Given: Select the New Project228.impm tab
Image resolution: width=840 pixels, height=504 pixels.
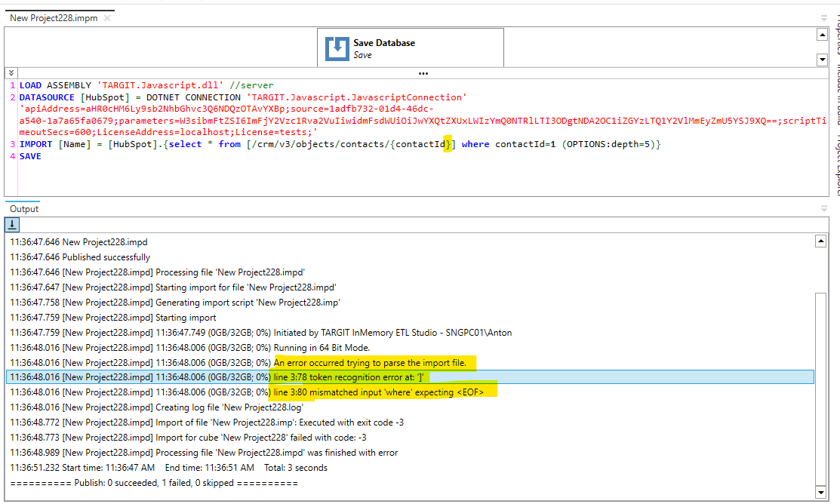Looking at the screenshot, I should click(x=54, y=18).
